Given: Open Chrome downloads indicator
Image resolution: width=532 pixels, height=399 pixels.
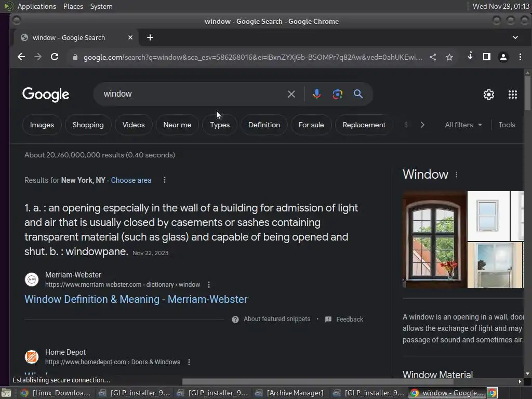Looking at the screenshot, I should (x=470, y=56).
